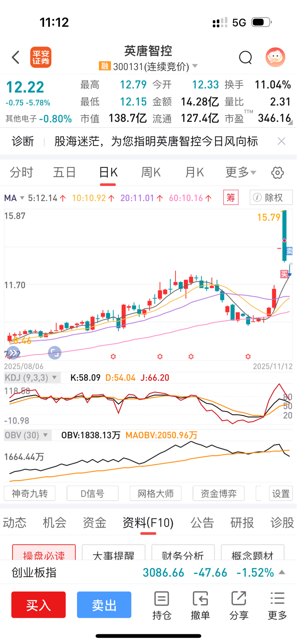This screenshot has height=644, width=297.
Task: Tap the blue 卖出 sell button
Action: click(104, 605)
